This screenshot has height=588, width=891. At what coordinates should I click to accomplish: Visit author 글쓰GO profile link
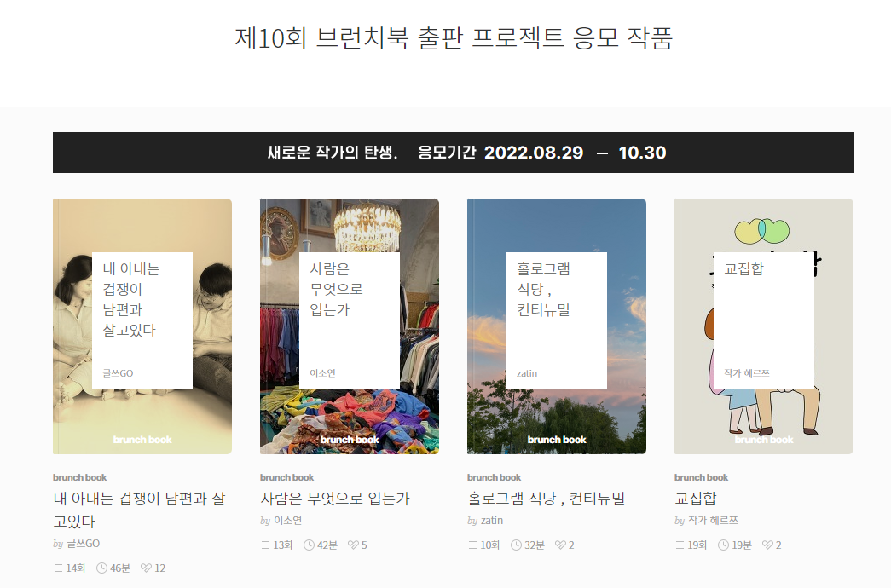point(83,544)
